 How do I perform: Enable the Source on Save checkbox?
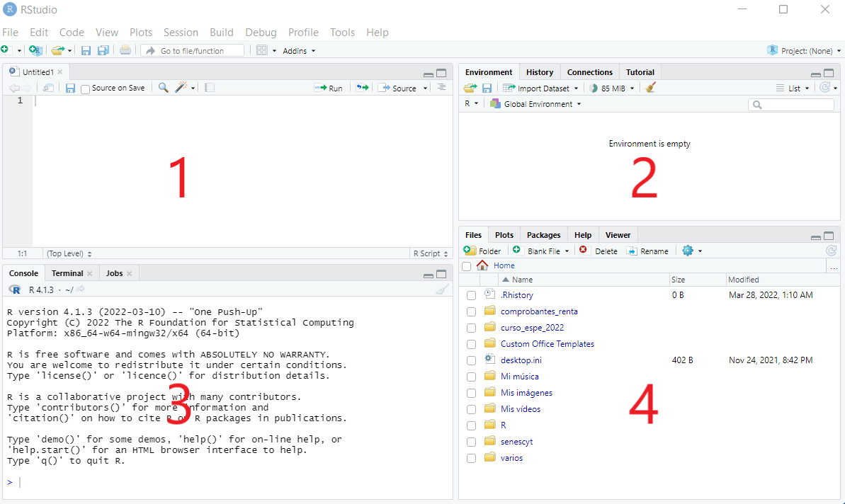(85, 89)
